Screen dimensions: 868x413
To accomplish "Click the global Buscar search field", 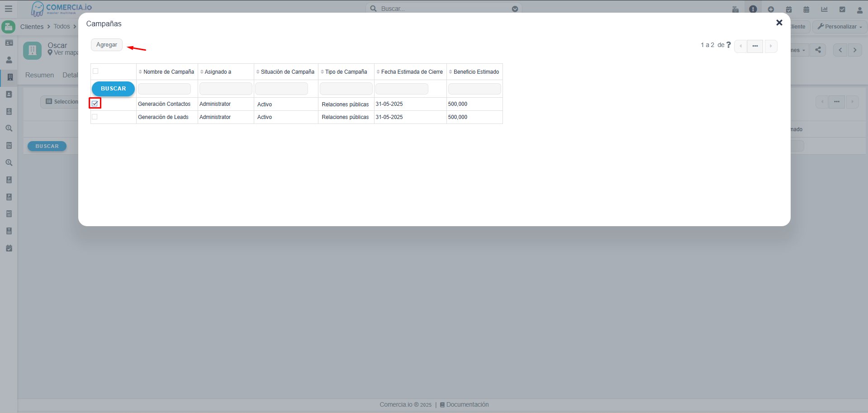I will pyautogui.click(x=443, y=9).
